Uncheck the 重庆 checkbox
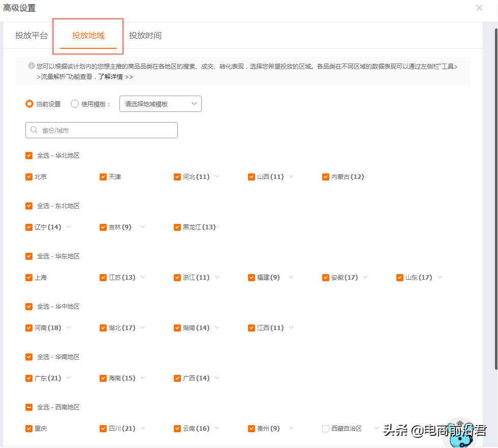 29,428
